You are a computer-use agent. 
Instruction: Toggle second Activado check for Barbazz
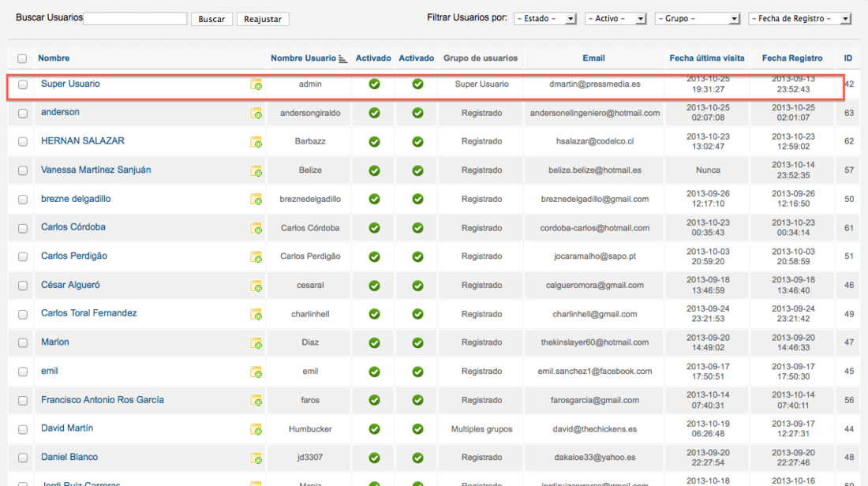pos(417,142)
